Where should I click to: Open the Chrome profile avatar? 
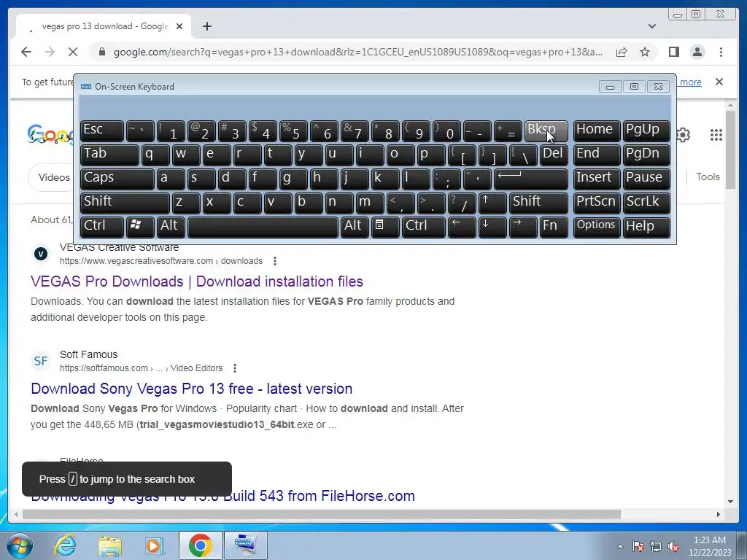click(x=697, y=52)
